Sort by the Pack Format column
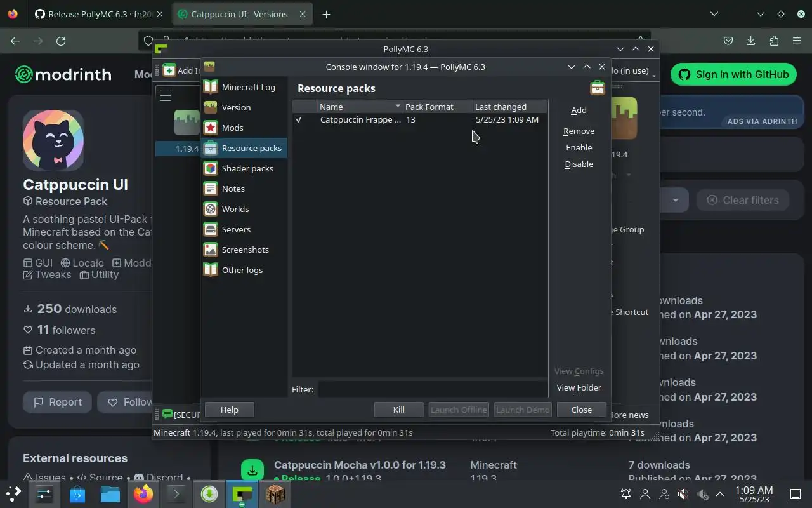The height and width of the screenshot is (508, 812). 438,107
